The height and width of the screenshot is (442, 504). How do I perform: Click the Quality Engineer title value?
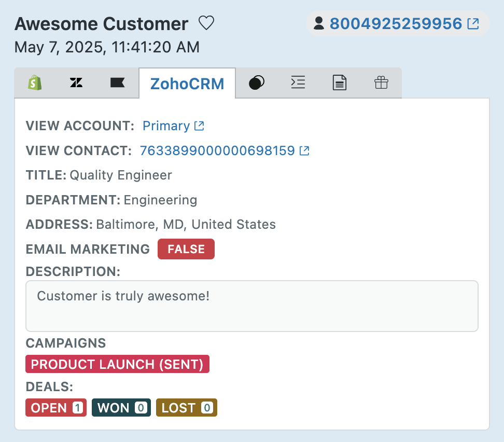(x=121, y=175)
